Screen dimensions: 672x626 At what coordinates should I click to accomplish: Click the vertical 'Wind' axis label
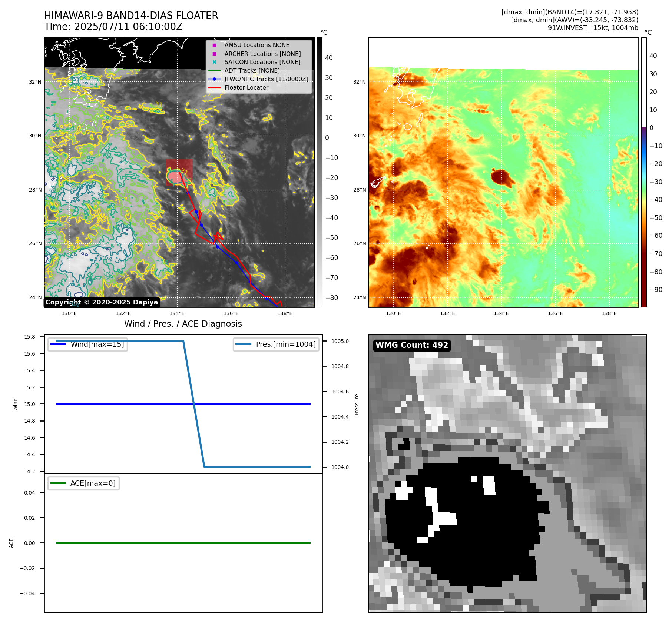tap(16, 404)
